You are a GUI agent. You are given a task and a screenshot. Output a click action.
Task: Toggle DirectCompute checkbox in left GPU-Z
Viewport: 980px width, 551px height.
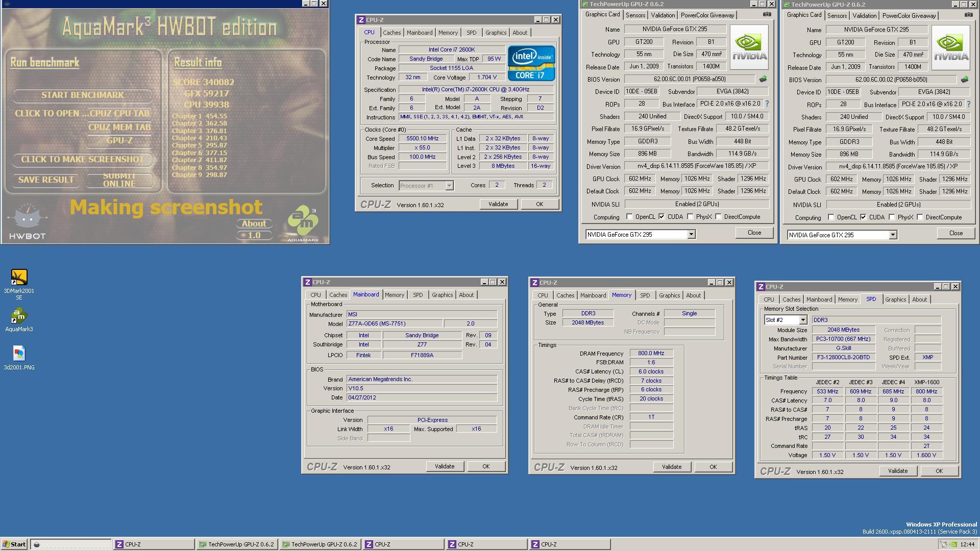[x=718, y=217]
